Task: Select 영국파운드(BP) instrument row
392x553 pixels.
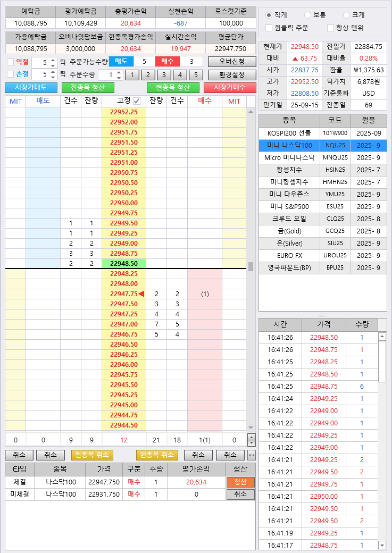Action: [x=322, y=267]
